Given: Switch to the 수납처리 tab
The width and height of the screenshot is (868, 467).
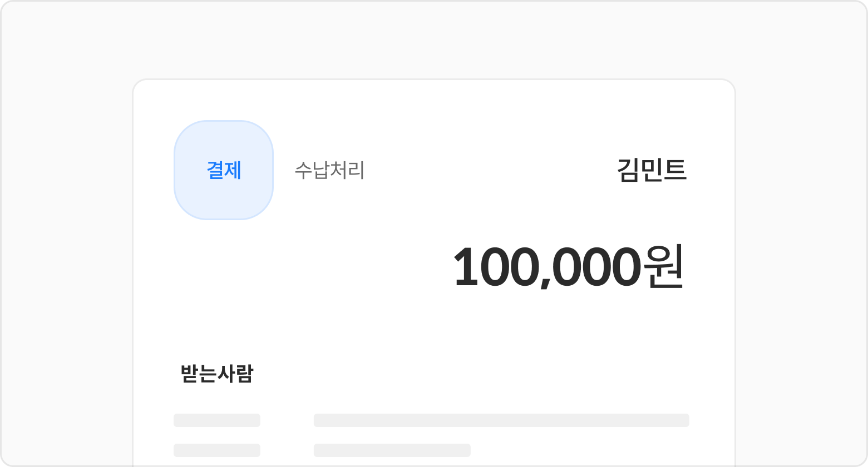Looking at the screenshot, I should (329, 170).
